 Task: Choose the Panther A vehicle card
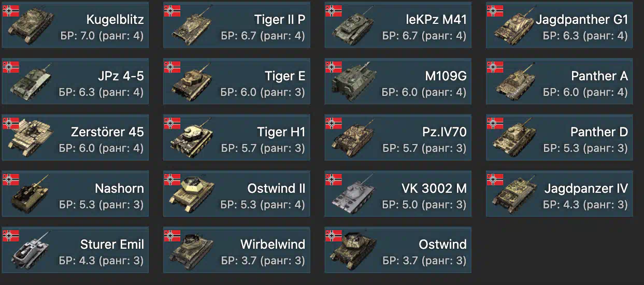coord(559,81)
